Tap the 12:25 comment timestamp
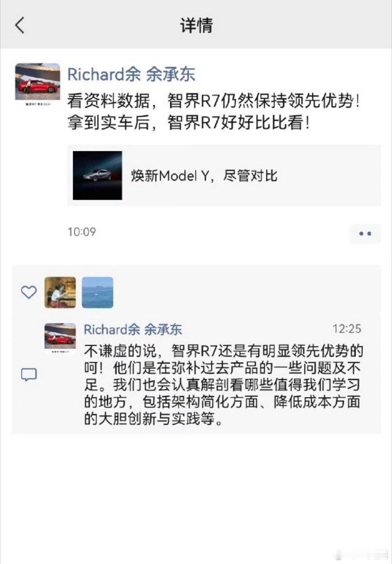Viewport: 392px width, 564px height. pyautogui.click(x=347, y=329)
